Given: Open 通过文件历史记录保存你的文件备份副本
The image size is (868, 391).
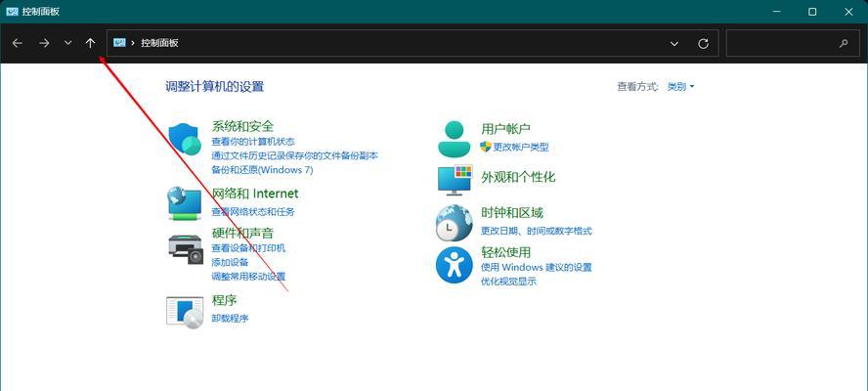Looking at the screenshot, I should (x=294, y=155).
